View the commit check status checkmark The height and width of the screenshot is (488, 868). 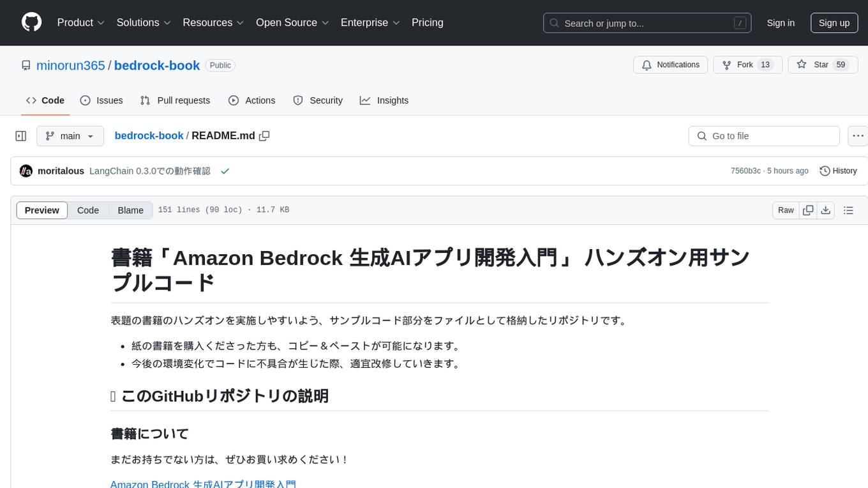point(225,171)
